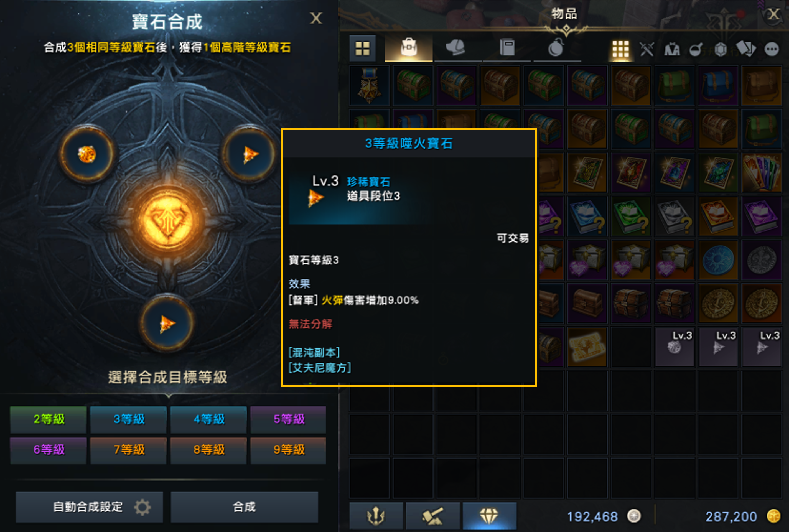Click the 合成 synthesize button
This screenshot has height=532, width=789.
click(244, 507)
